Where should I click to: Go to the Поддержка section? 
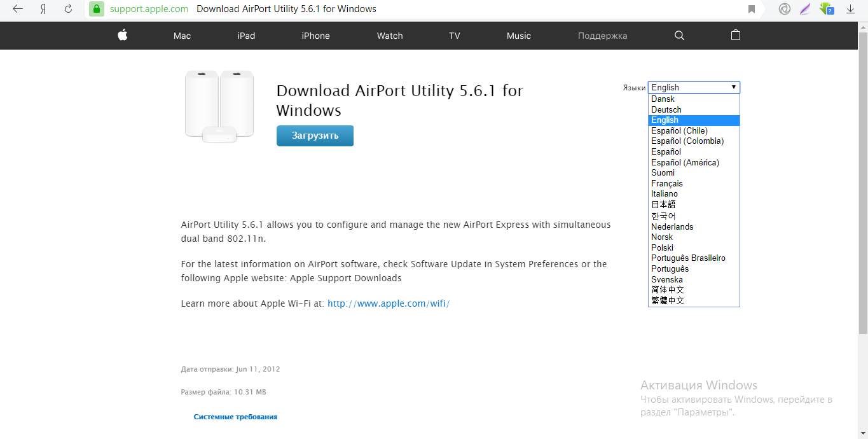pyautogui.click(x=602, y=36)
